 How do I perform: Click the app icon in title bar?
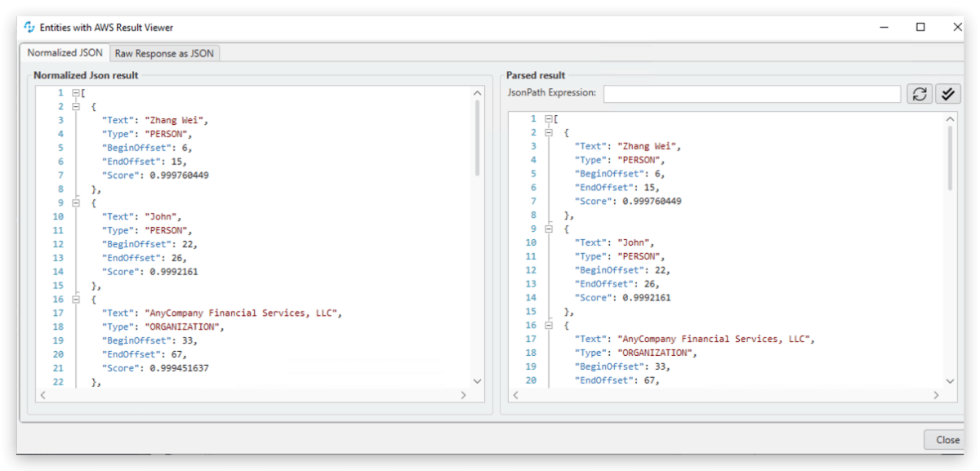(x=29, y=27)
